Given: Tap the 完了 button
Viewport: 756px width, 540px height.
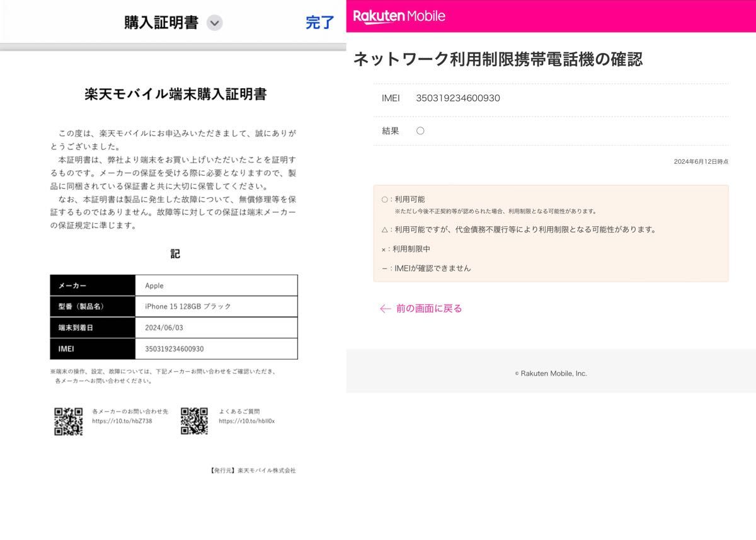Looking at the screenshot, I should coord(320,23).
